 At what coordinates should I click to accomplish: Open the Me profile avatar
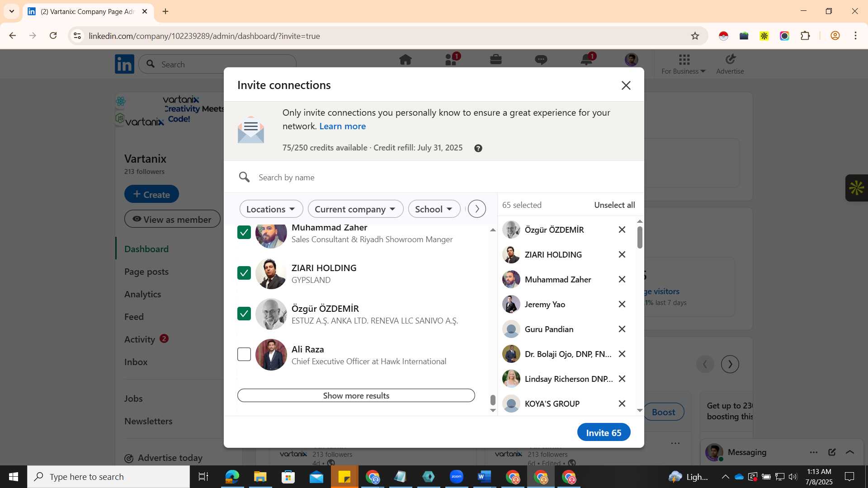(632, 60)
